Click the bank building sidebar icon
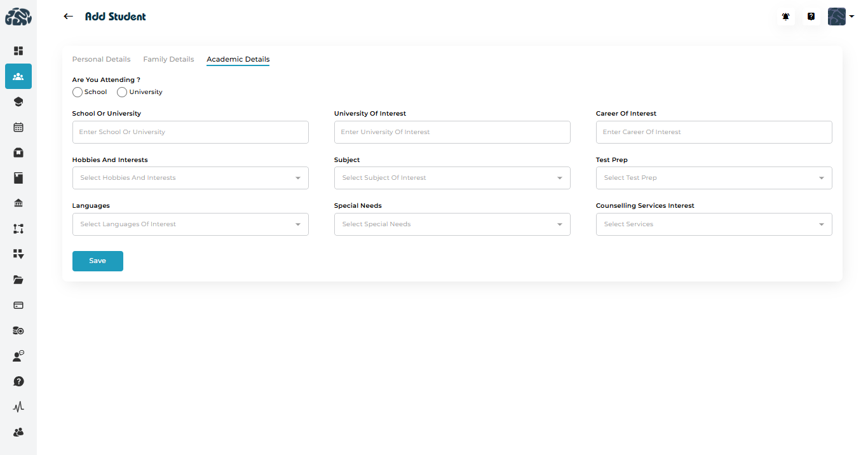The width and height of the screenshot is (868, 455). tap(18, 203)
